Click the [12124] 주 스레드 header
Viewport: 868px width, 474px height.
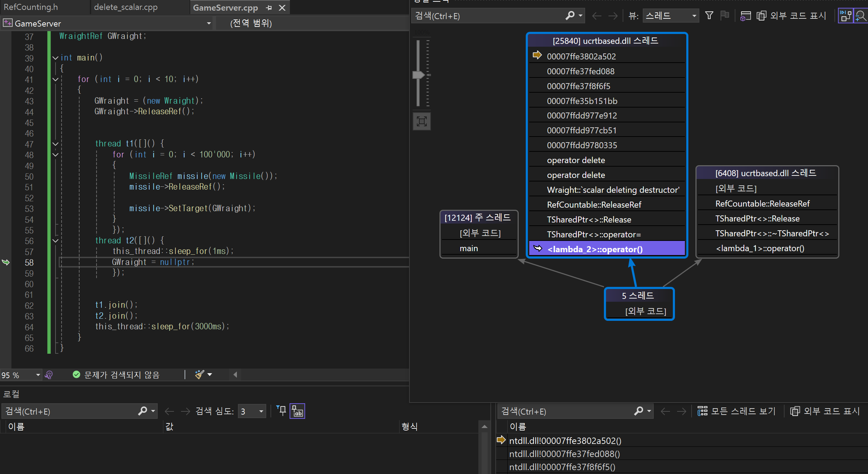coord(479,218)
